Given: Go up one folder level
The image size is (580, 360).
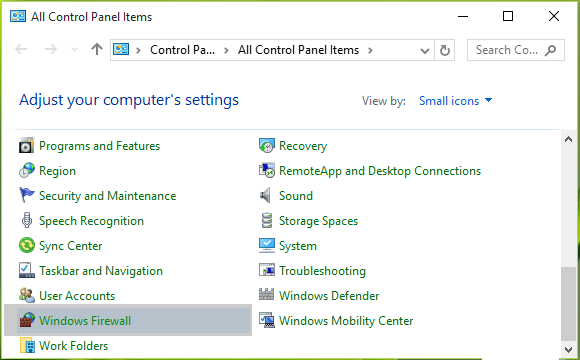Looking at the screenshot, I should click(x=97, y=49).
